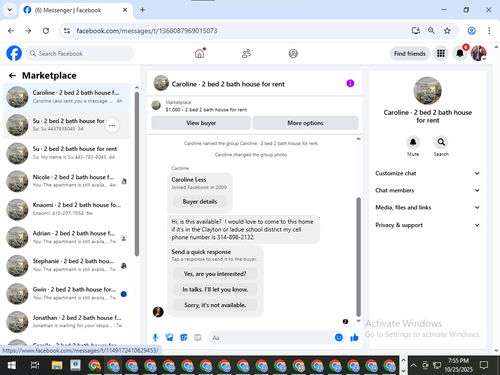
Task: Send a thumbs-up like
Action: pos(354,338)
